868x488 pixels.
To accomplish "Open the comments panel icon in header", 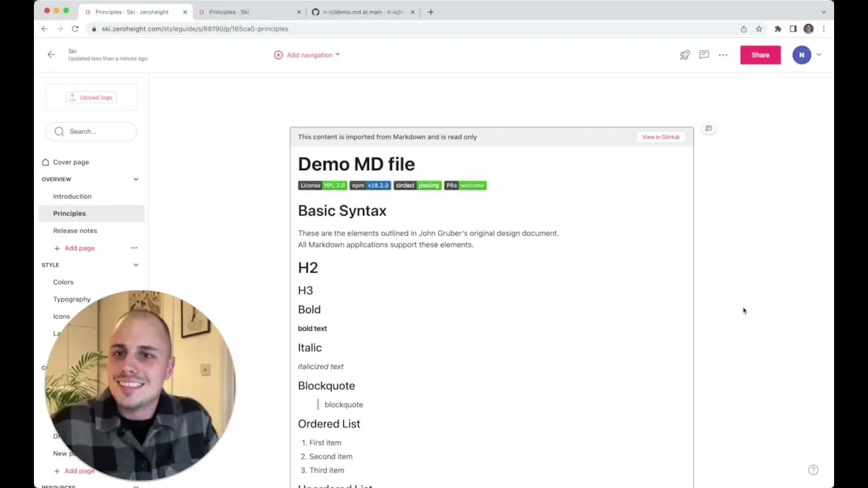I will [x=704, y=55].
